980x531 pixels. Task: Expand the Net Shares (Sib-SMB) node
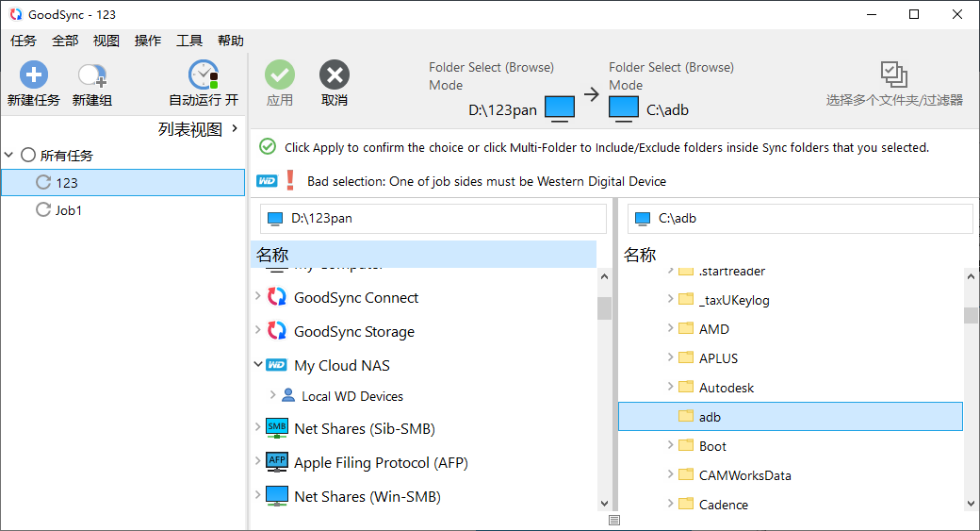pos(257,426)
